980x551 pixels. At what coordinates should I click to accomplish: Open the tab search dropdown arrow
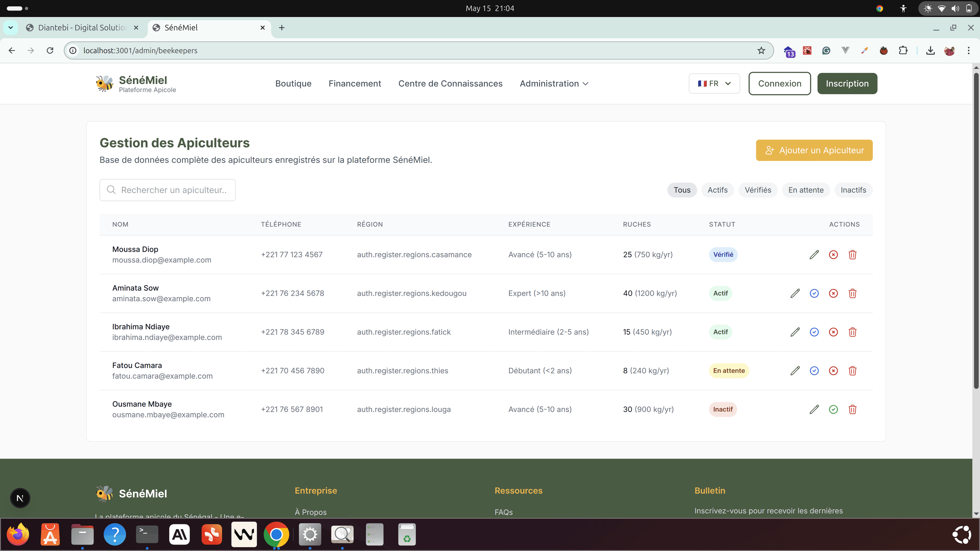(x=11, y=27)
